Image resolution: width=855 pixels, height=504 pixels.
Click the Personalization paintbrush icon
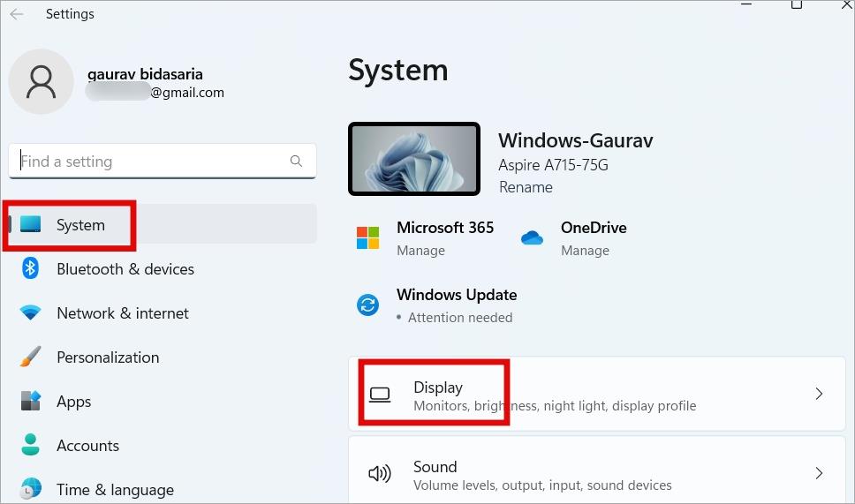(x=30, y=357)
